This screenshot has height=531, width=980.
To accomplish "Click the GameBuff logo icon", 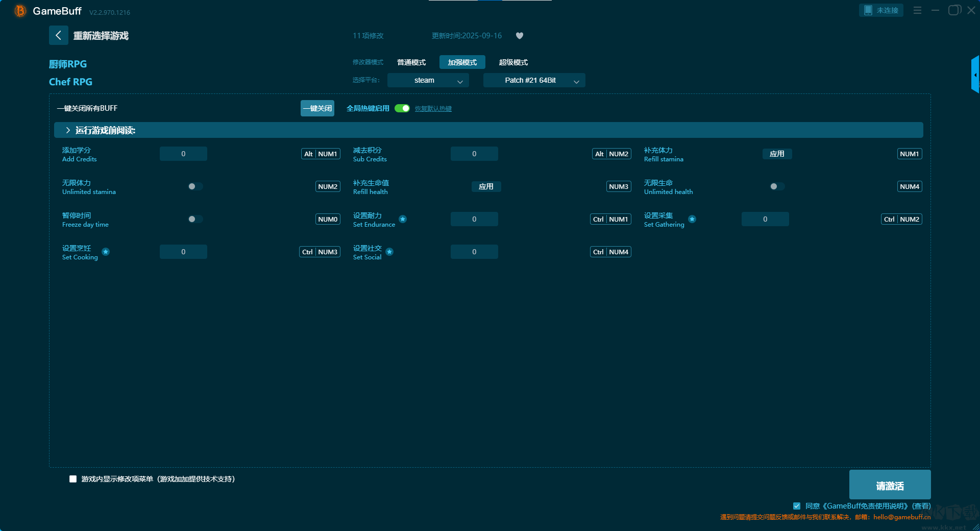I will pyautogui.click(x=20, y=11).
